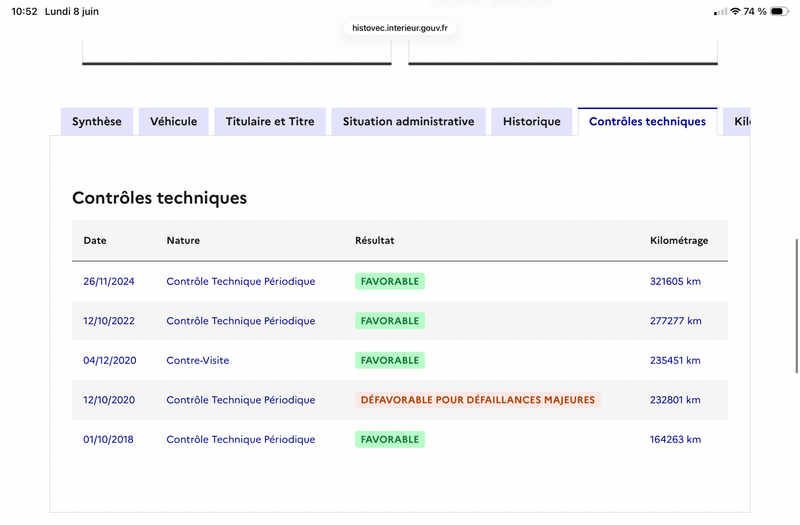Open the Synthèse tab
Viewport: 800px width, 525px height.
tap(97, 121)
